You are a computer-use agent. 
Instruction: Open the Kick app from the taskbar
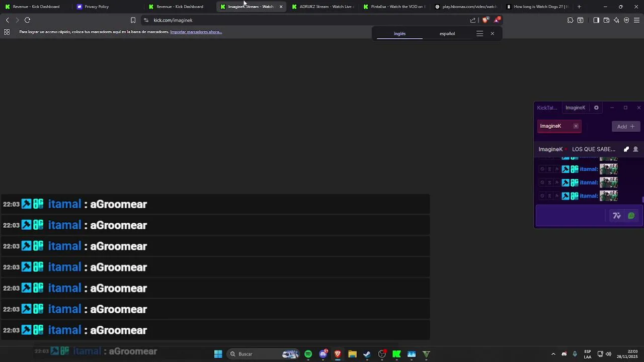396,354
